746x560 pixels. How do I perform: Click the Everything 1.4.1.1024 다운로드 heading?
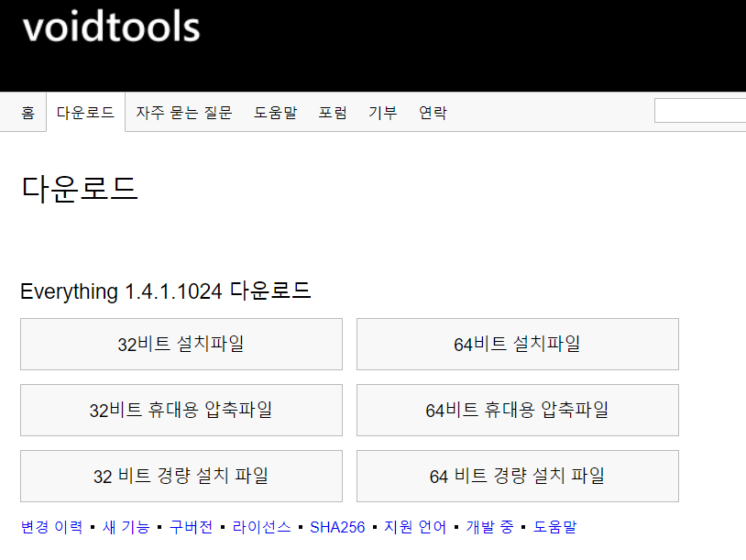tap(166, 291)
